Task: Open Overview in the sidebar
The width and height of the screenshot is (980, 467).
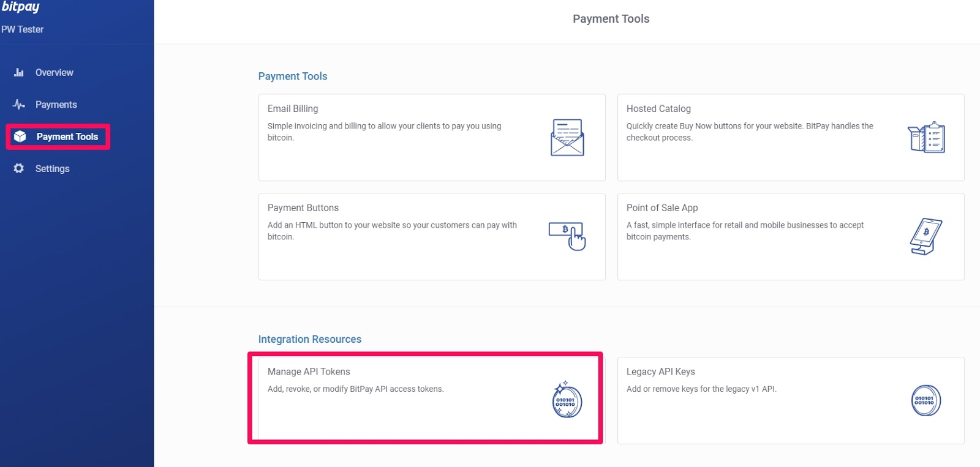Action: coord(54,72)
